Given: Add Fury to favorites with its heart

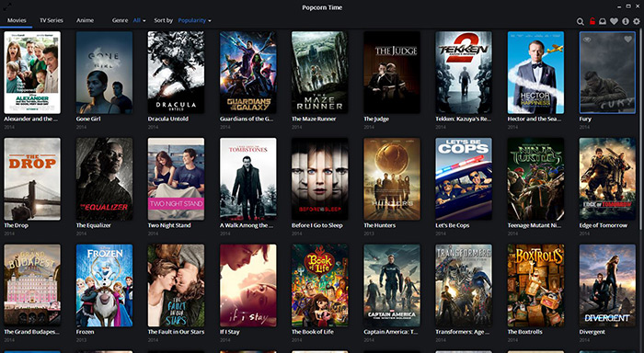Looking at the screenshot, I should coord(627,40).
